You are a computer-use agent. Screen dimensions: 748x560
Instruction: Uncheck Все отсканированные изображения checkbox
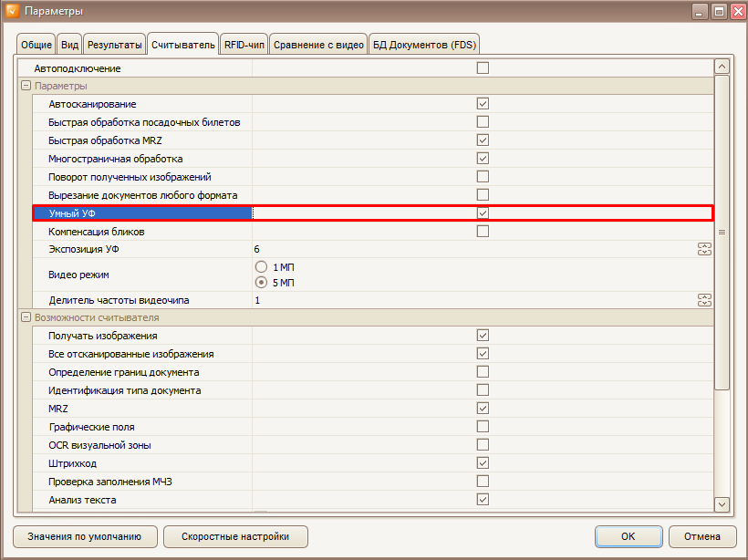(483, 354)
